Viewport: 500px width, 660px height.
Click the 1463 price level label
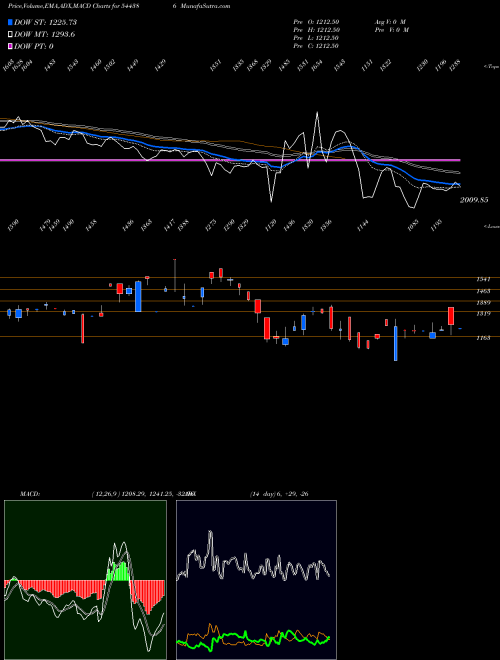coord(483,291)
